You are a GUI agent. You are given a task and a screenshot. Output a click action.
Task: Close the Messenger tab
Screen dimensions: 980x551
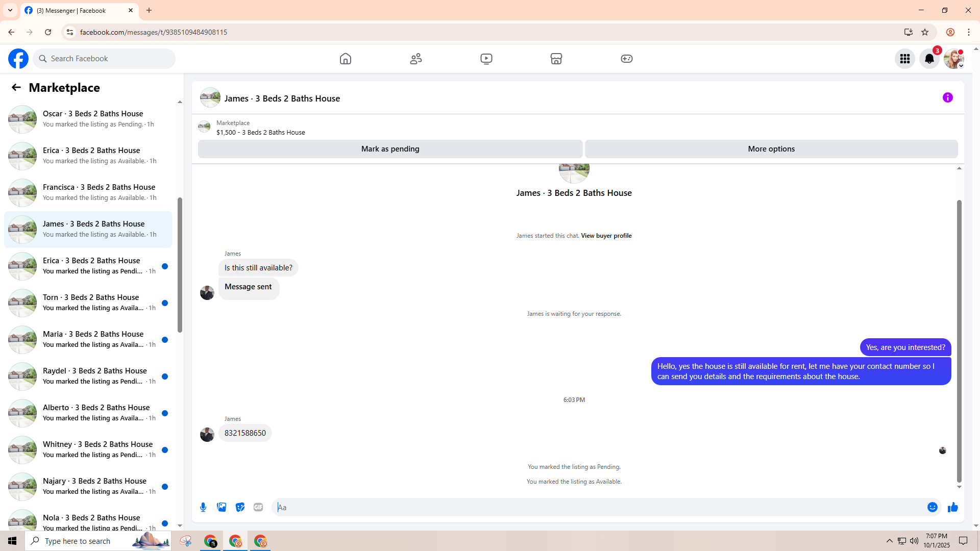point(131,10)
